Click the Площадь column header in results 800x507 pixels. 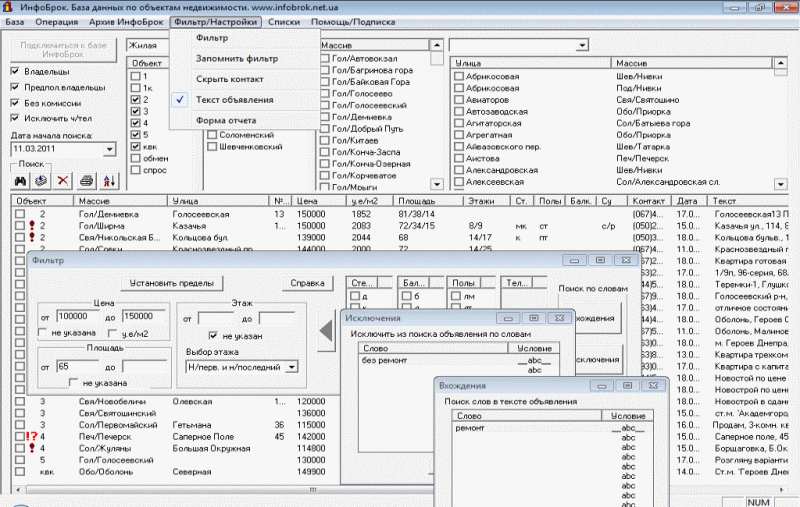(x=427, y=201)
